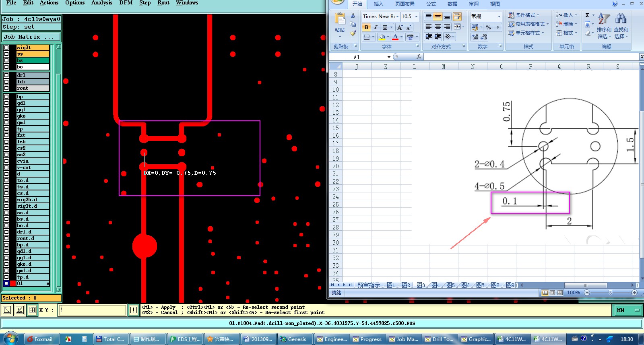Expand the Name Box dropdown for A1
644x345 pixels.
pyautogui.click(x=389, y=57)
